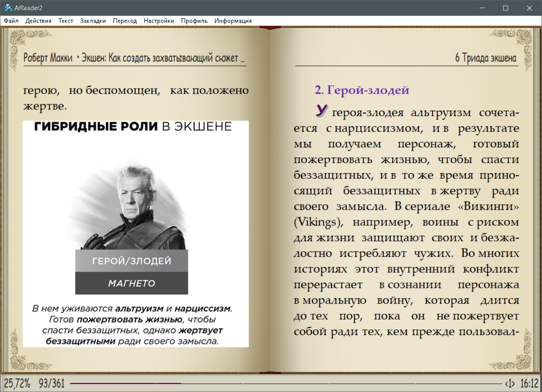The width and height of the screenshot is (542, 392).
Task: Open the Переход menu
Action: pyautogui.click(x=125, y=21)
